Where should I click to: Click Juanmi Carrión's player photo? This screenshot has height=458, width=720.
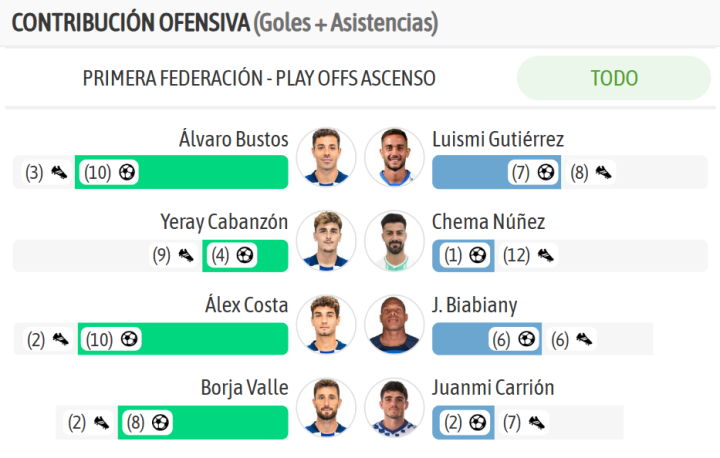[394, 407]
